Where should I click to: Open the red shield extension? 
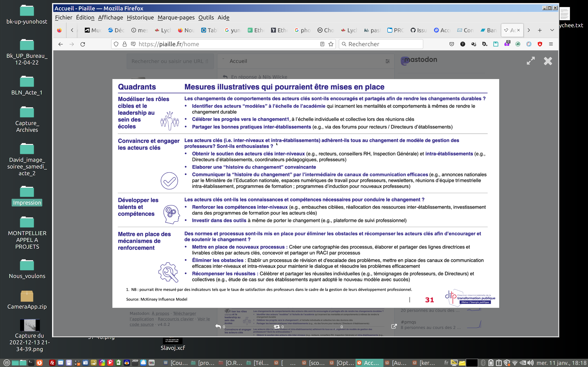click(x=540, y=44)
